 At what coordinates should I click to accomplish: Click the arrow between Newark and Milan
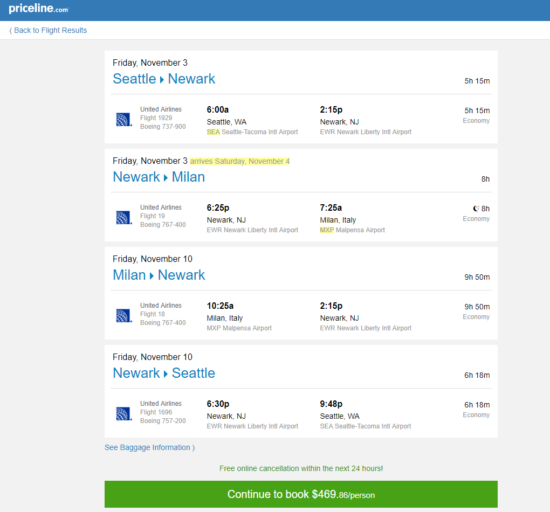tap(166, 178)
